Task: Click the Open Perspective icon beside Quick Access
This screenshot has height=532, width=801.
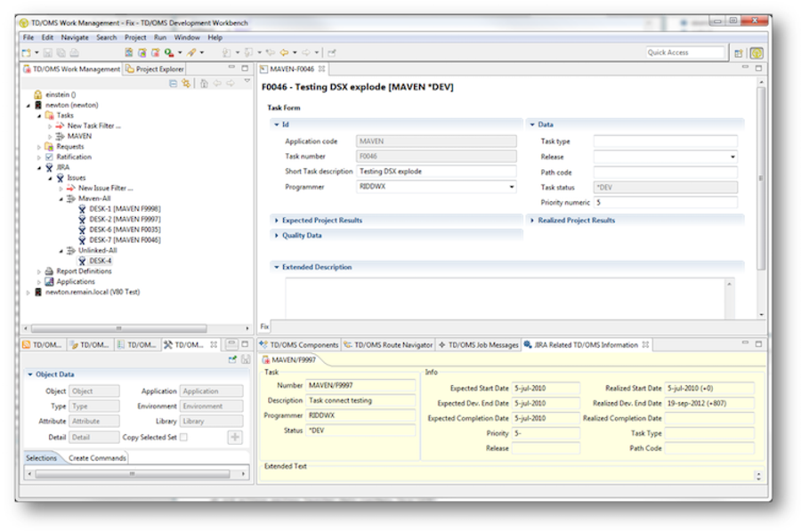Action: pyautogui.click(x=738, y=52)
